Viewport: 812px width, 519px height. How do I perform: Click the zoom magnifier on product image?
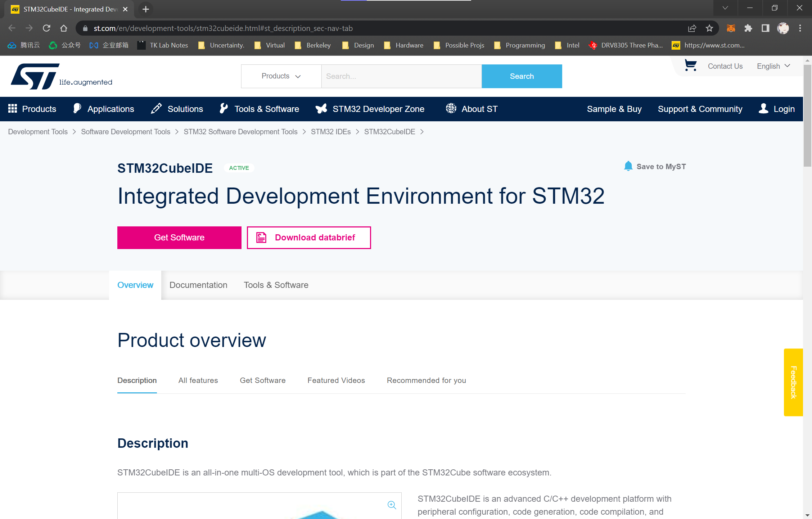pos(392,505)
